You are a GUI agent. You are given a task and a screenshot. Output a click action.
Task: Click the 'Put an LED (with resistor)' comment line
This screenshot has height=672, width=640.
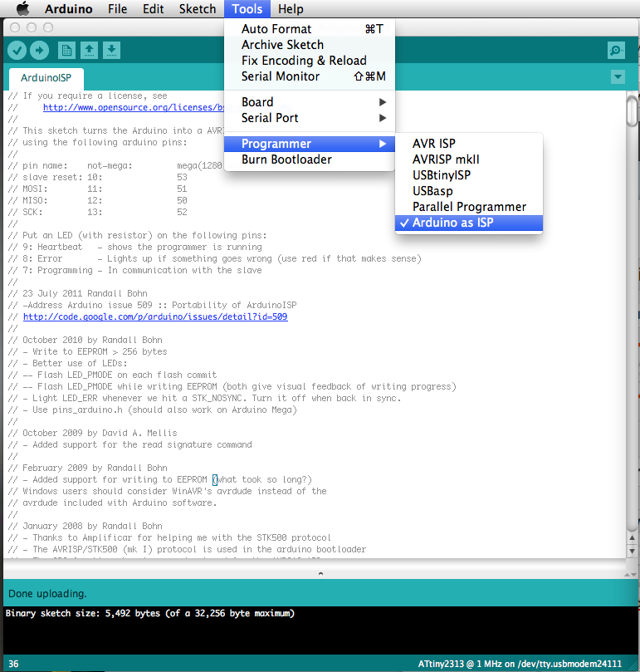(138, 235)
